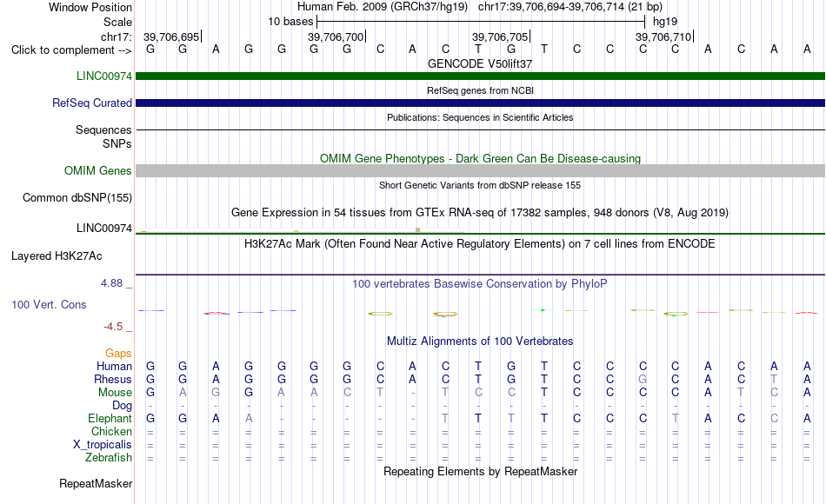Click the GTEx LINC00974 expression label

[x=103, y=228]
